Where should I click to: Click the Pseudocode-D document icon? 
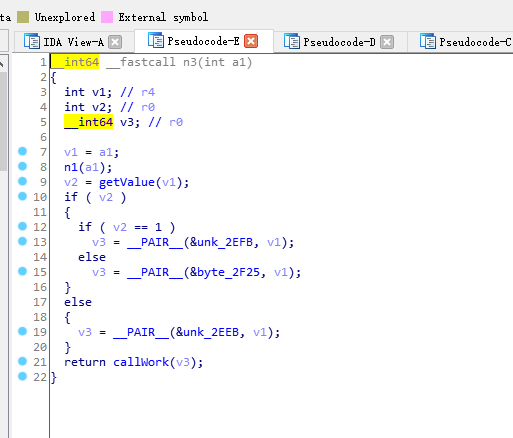tap(292, 41)
